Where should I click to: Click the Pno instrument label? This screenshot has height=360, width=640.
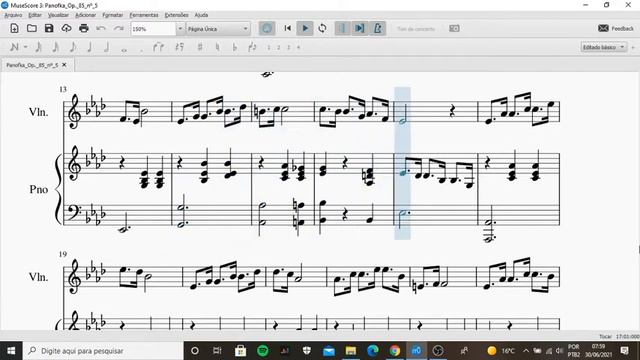click(39, 189)
